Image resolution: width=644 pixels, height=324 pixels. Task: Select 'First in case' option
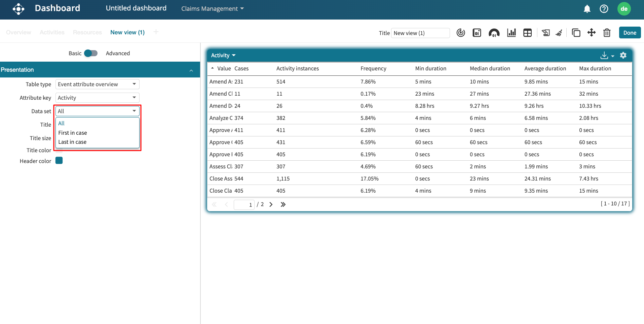[x=73, y=133]
